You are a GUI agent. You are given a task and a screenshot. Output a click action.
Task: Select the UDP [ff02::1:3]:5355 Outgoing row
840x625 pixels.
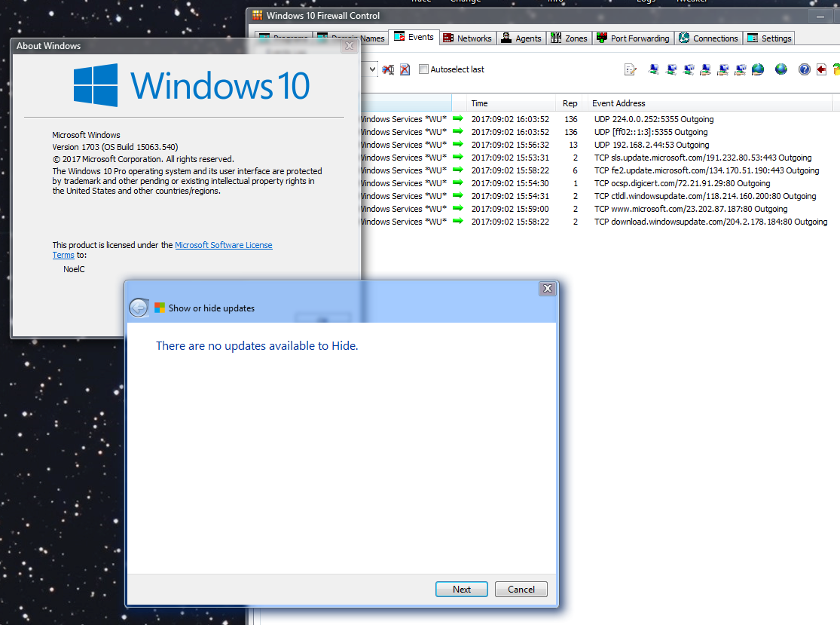pos(598,132)
